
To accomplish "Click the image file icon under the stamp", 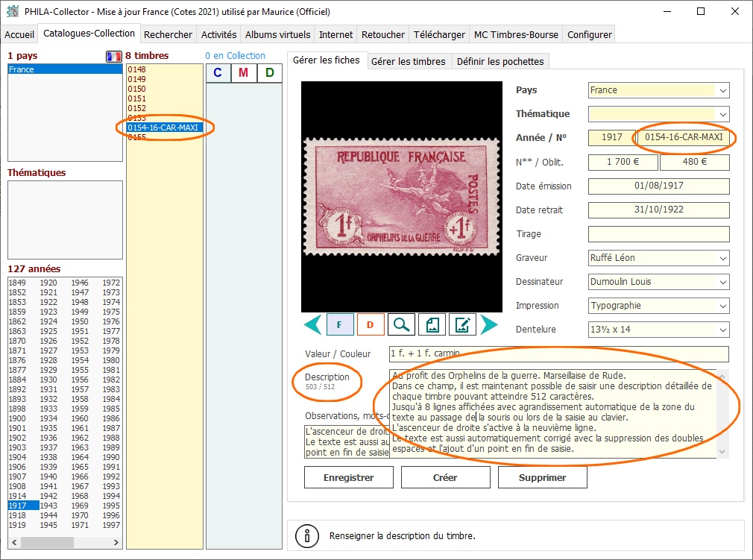I will tap(432, 324).
